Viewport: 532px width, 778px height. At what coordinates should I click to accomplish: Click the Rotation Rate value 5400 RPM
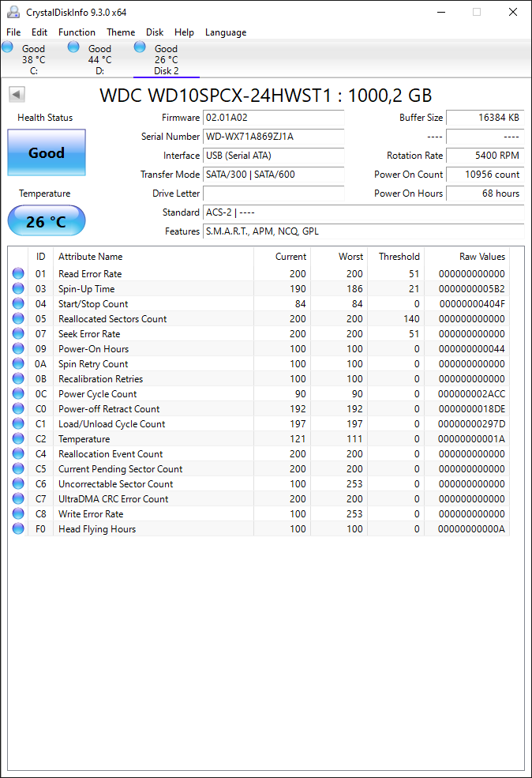point(485,156)
